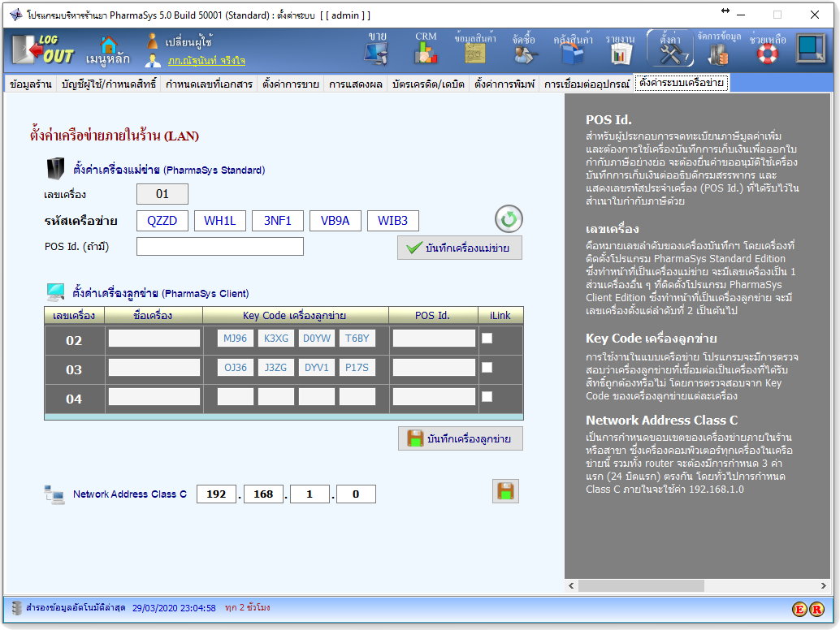Screen dimensions: 840x630
Task: Toggle iLink checkbox for machine 02
Action: pos(487,339)
